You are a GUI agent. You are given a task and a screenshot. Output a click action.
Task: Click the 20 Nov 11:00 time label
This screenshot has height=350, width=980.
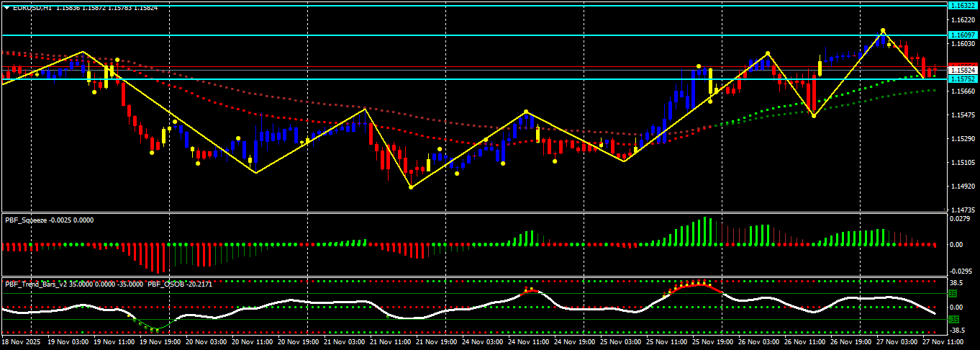coord(253,343)
